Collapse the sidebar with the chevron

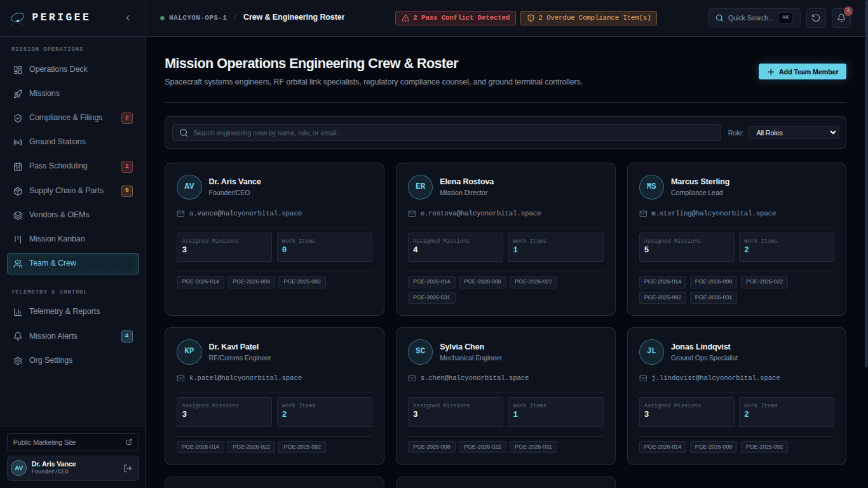pos(128,18)
